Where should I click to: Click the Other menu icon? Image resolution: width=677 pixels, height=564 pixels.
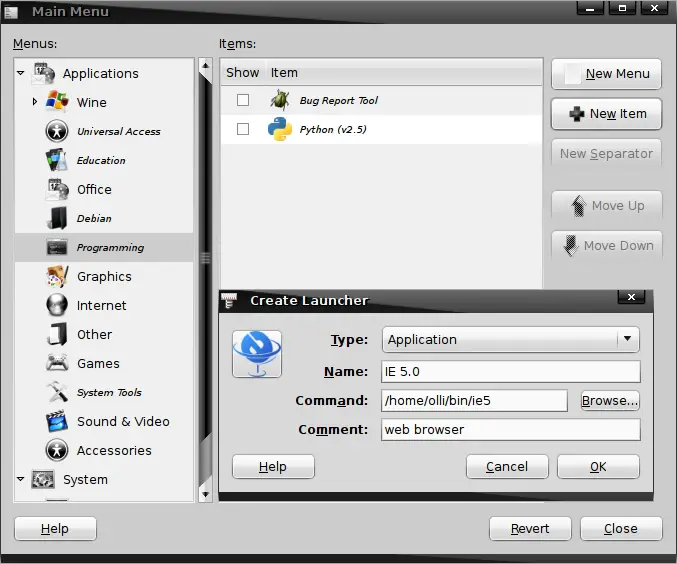click(x=57, y=334)
